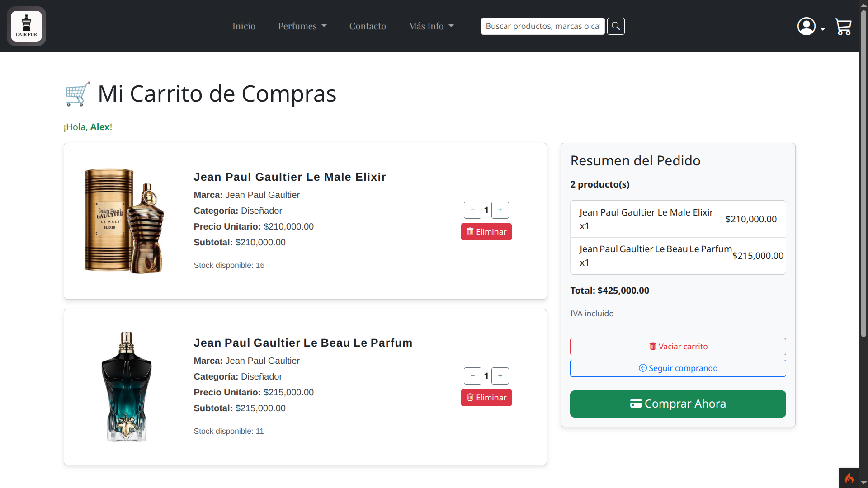Click the Resumen del Pedido heading
The image size is (868, 488).
pyautogui.click(x=635, y=160)
